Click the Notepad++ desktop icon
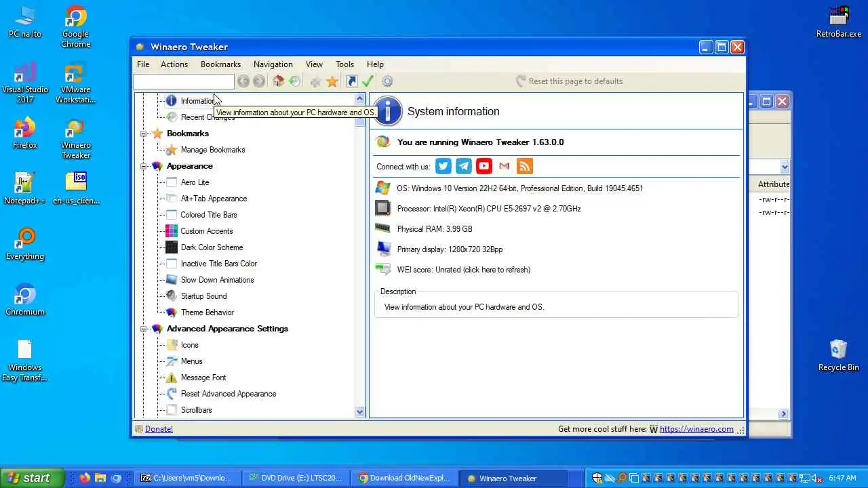The width and height of the screenshot is (868, 488). (x=25, y=188)
